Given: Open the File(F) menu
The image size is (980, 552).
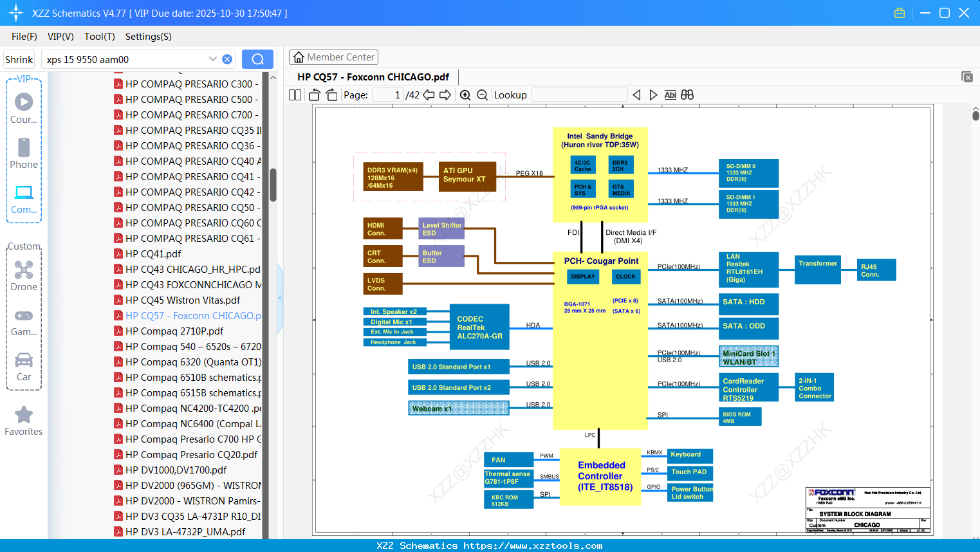Looking at the screenshot, I should click(24, 37).
